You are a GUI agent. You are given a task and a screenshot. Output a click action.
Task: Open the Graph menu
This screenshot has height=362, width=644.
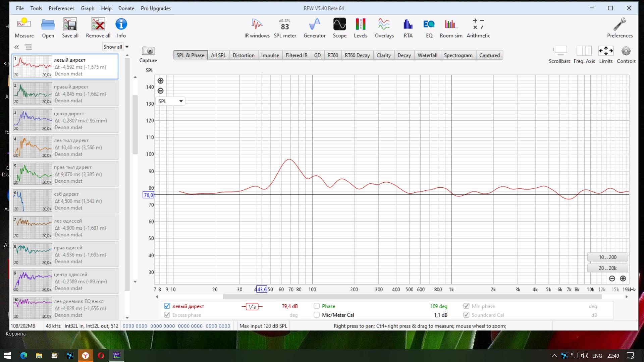coord(88,8)
